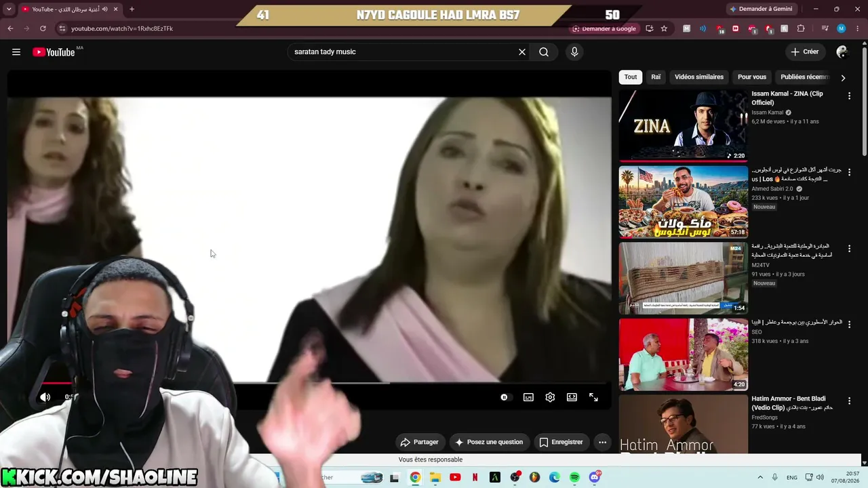Open the Chrome tab search dropdown
The image size is (868, 488).
click(x=9, y=9)
